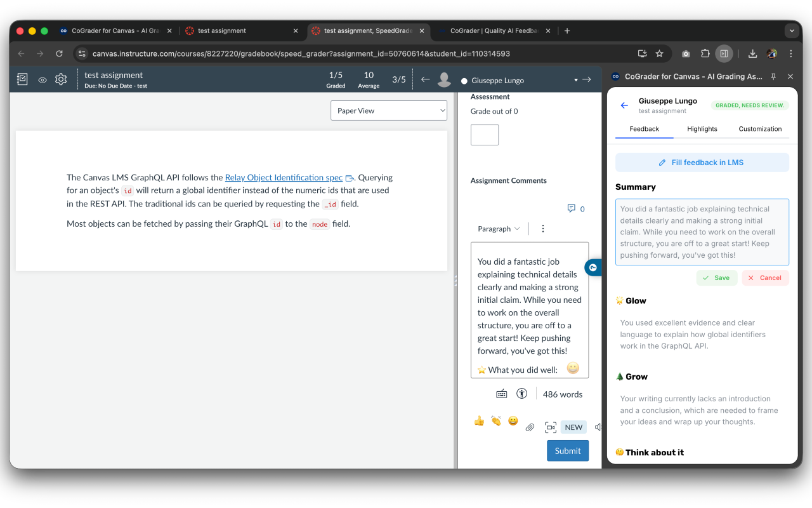Click Fill feedback in LMS button
812x508 pixels.
702,163
